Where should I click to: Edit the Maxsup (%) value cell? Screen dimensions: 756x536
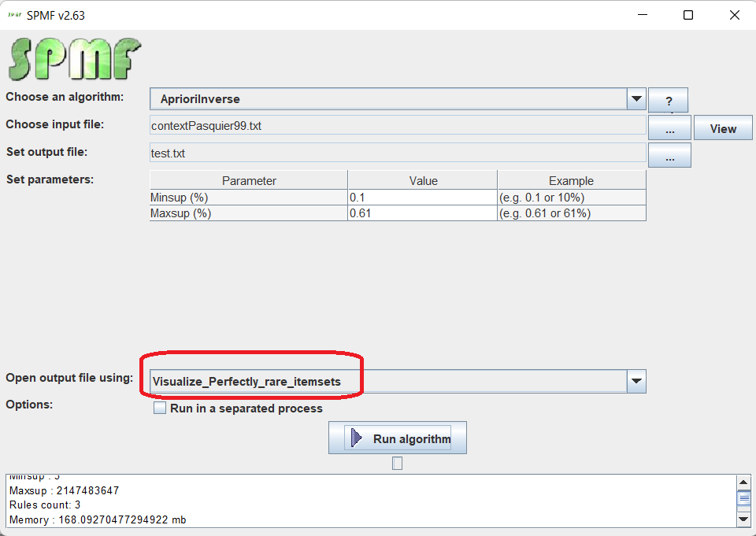[x=421, y=213]
